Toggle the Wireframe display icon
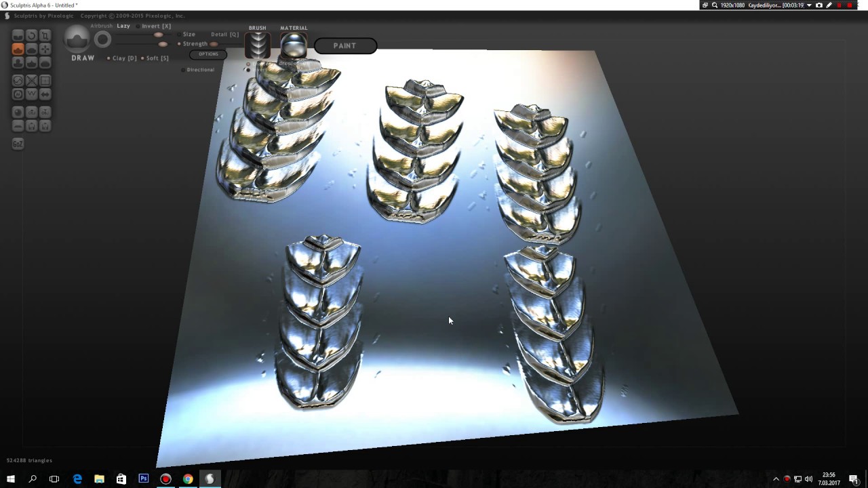Viewport: 868px width, 488px height. tap(31, 94)
